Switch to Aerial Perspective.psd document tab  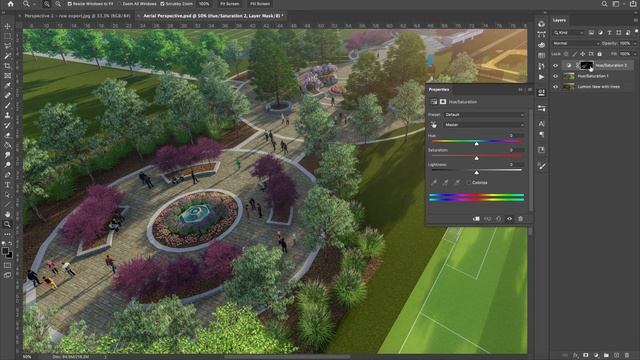213,16
